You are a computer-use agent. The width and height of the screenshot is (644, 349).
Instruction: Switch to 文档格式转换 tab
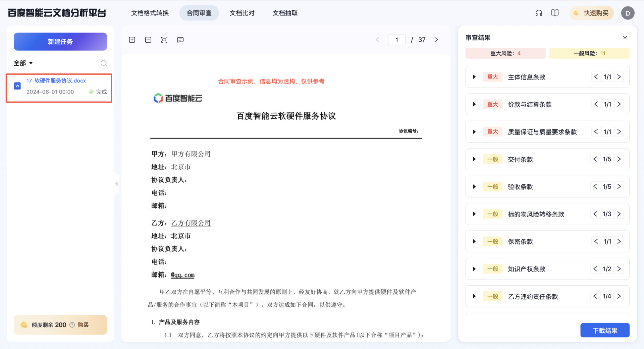point(150,13)
